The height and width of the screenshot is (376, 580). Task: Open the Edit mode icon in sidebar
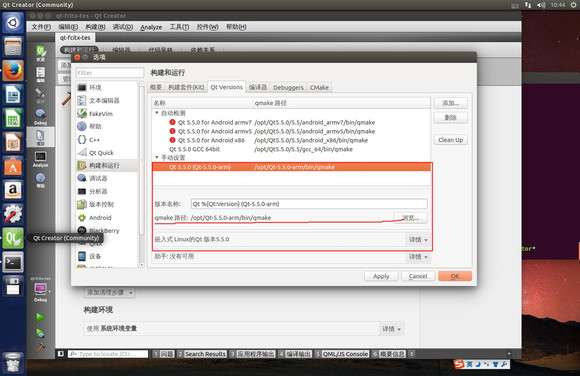[x=40, y=74]
